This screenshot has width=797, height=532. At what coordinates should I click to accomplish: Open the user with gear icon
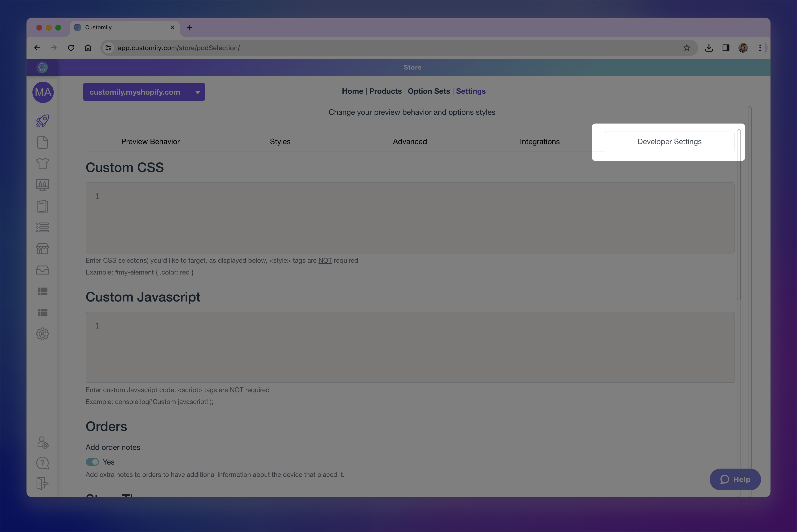[x=43, y=443]
